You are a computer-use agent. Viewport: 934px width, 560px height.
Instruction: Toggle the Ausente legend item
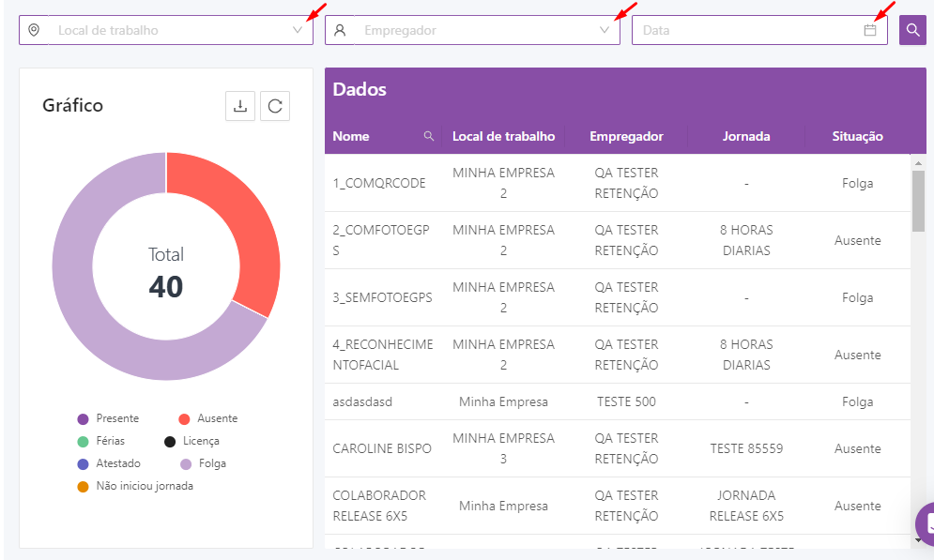point(207,418)
